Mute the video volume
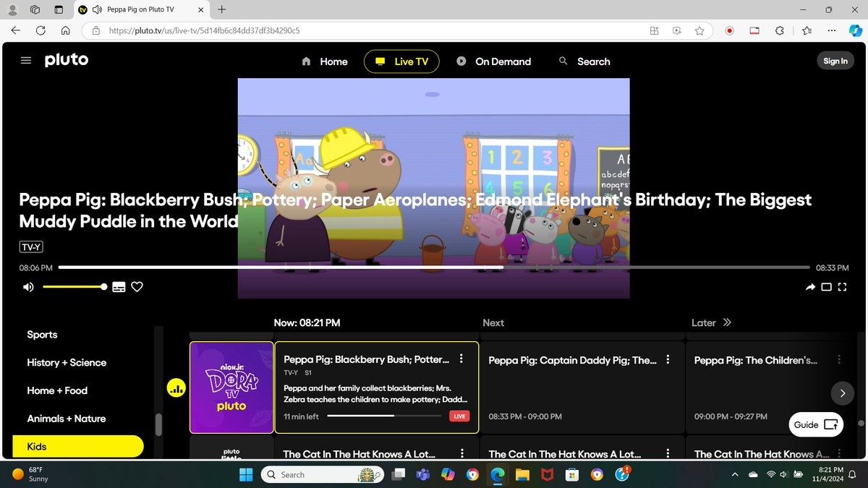This screenshot has width=868, height=488. [x=27, y=287]
